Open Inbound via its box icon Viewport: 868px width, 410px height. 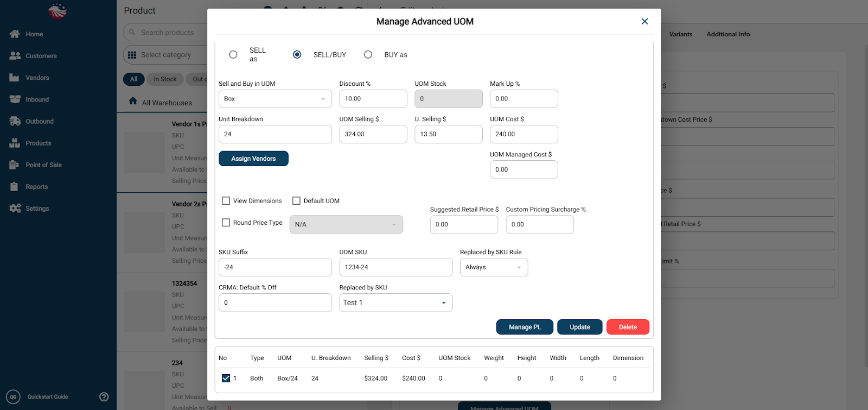coord(15,99)
